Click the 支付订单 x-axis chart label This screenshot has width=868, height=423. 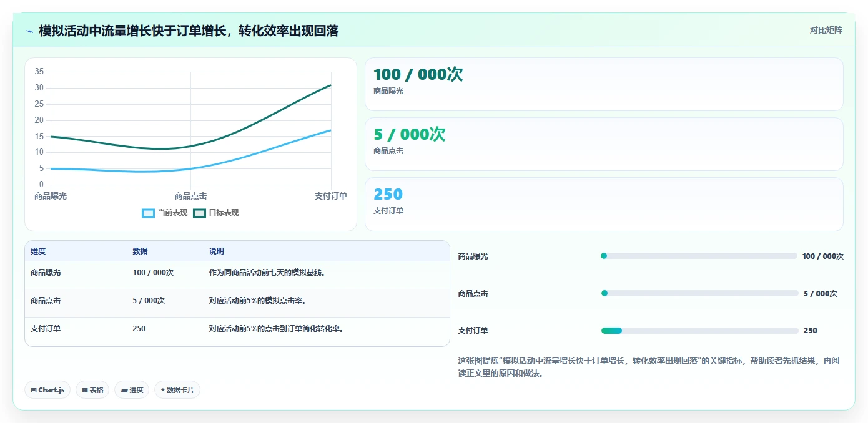point(331,196)
